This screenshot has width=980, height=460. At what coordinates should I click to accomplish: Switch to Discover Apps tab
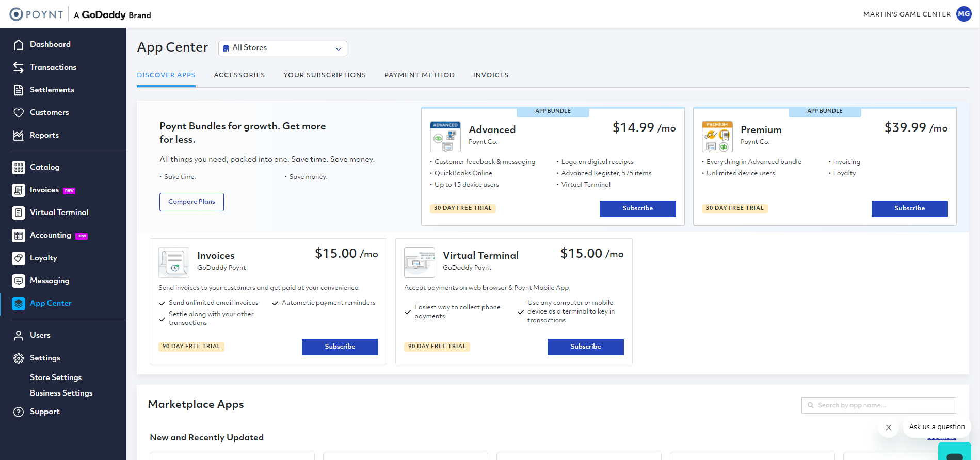click(x=166, y=75)
